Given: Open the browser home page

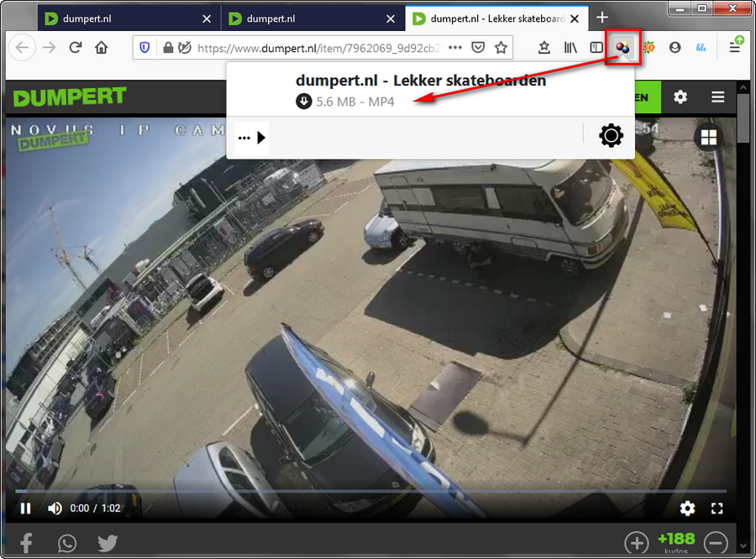Looking at the screenshot, I should click(102, 47).
